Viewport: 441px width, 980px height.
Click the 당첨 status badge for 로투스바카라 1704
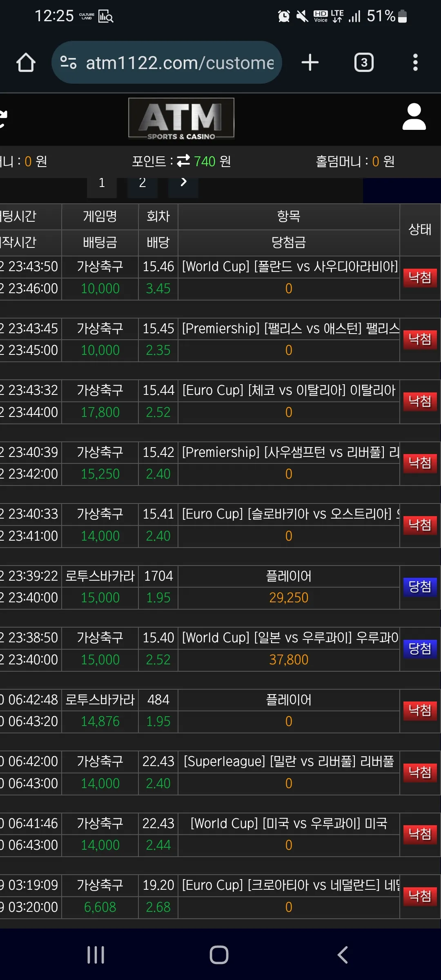pyautogui.click(x=420, y=587)
